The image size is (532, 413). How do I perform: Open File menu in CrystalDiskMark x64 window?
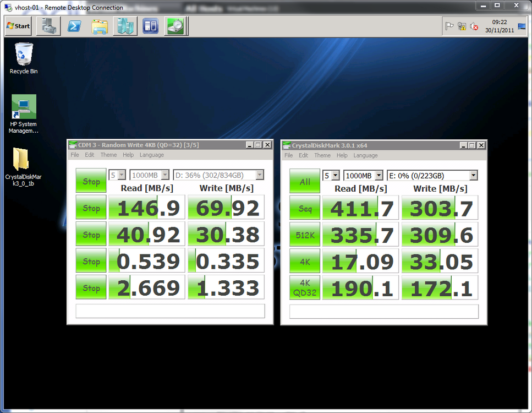[x=289, y=155]
